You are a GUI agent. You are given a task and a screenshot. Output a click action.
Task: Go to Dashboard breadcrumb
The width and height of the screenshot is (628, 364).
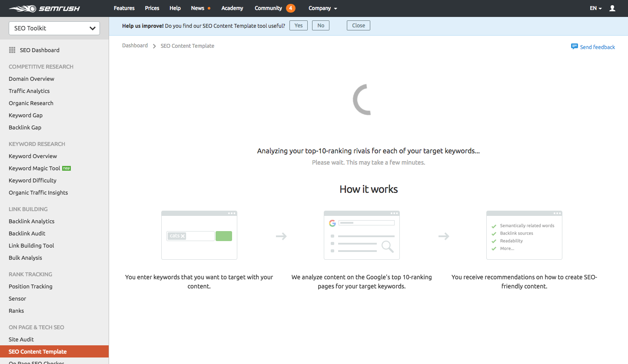pos(135,46)
